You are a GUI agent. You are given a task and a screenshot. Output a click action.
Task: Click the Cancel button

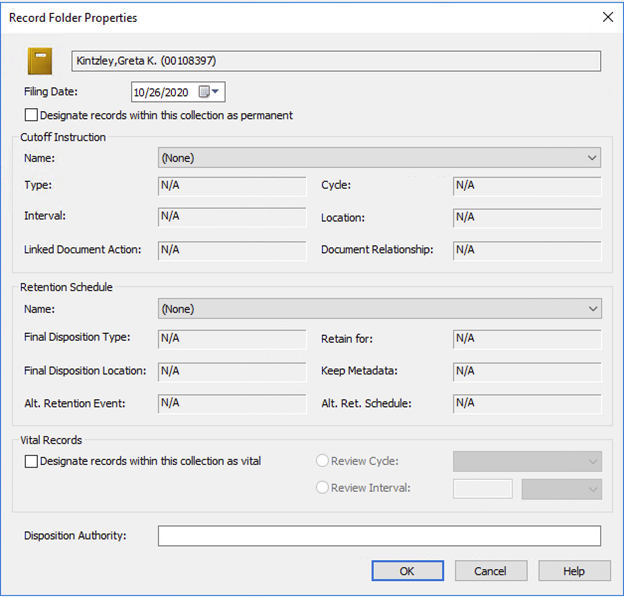click(x=491, y=570)
